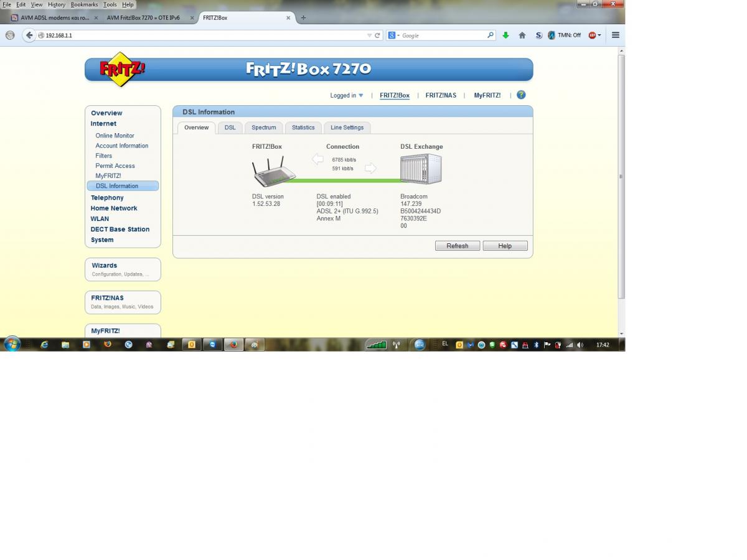This screenshot has width=747, height=560.
Task: Open the Wizards panel
Action: [x=123, y=269]
